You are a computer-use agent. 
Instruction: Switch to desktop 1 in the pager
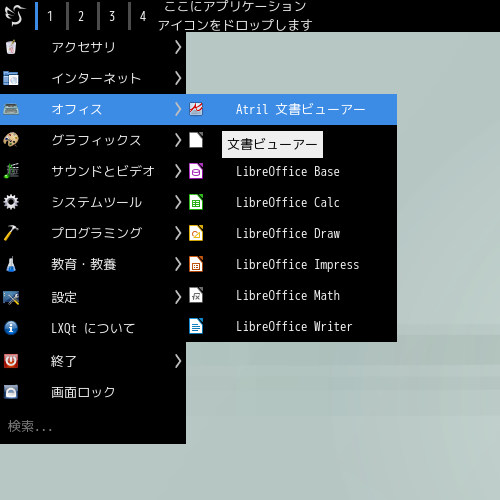pyautogui.click(x=50, y=16)
